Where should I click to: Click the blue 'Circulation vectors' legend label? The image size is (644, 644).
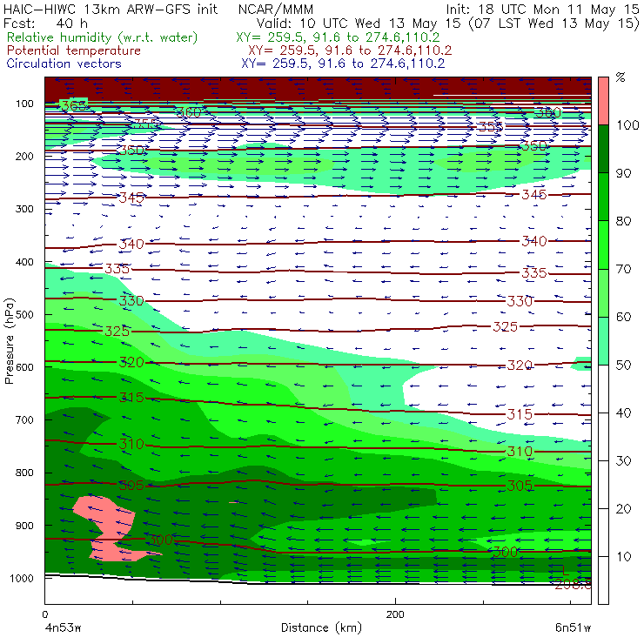64,64
